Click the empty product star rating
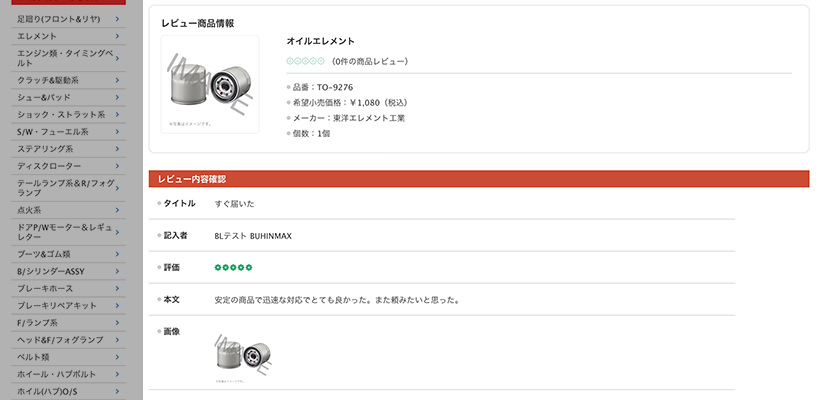The image size is (821, 400). coord(306,61)
